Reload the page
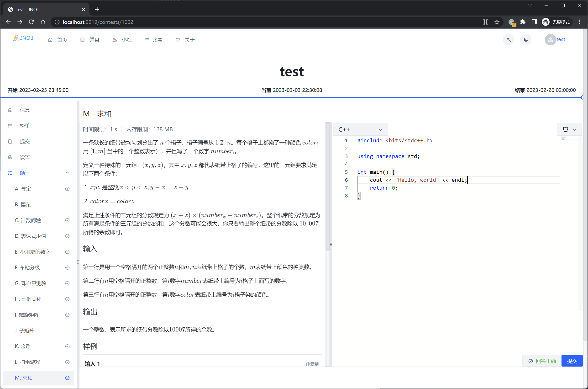This screenshot has width=588, height=389. pyautogui.click(x=31, y=22)
